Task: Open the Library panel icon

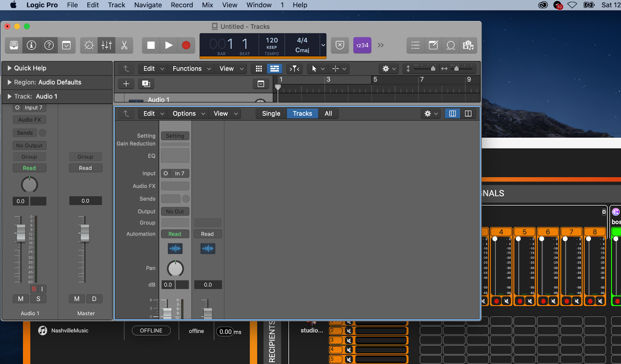Action: click(x=14, y=45)
